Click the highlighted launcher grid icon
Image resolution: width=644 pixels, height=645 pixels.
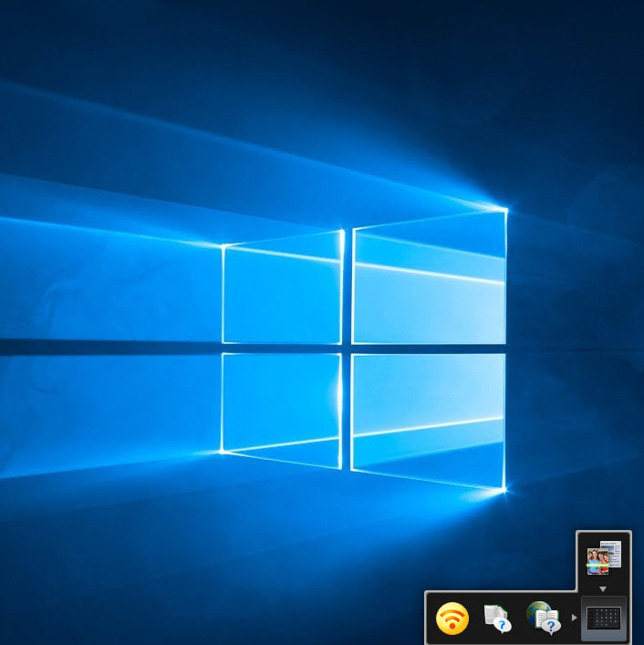click(603, 619)
